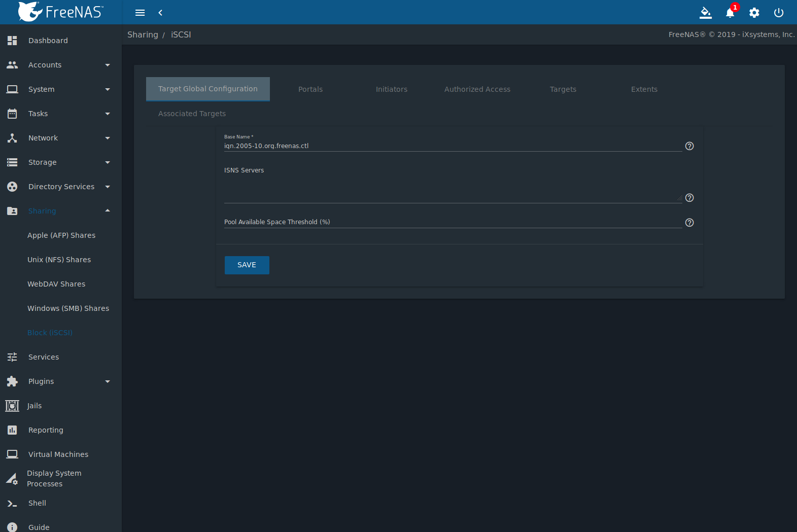797x532 pixels.
Task: Expand the Storage menu arrow
Action: tap(108, 162)
